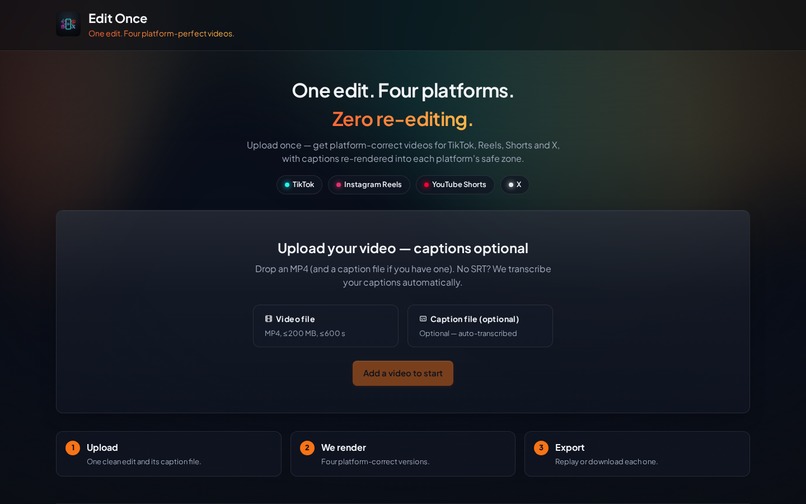Screen dimensions: 806x504
Task: Open the Export step card
Action: (637, 454)
